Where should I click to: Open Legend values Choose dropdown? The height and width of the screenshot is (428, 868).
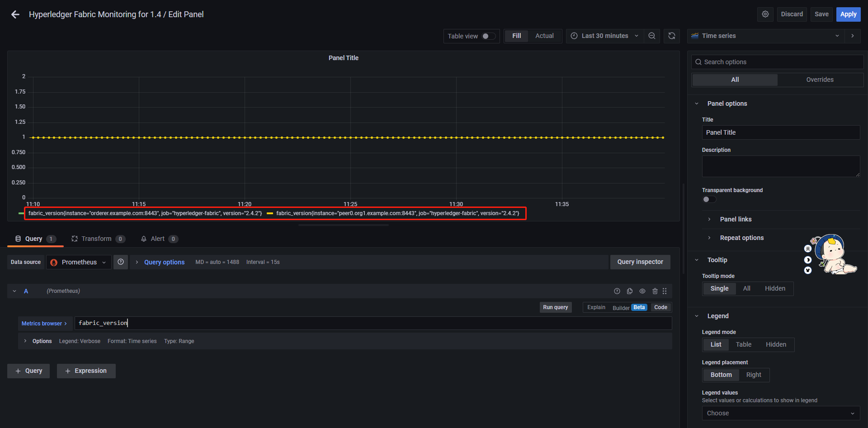click(x=781, y=413)
